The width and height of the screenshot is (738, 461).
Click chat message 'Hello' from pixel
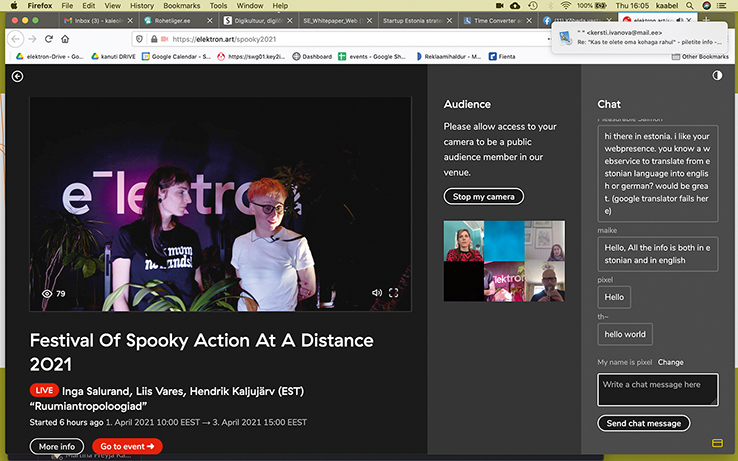[x=614, y=297]
